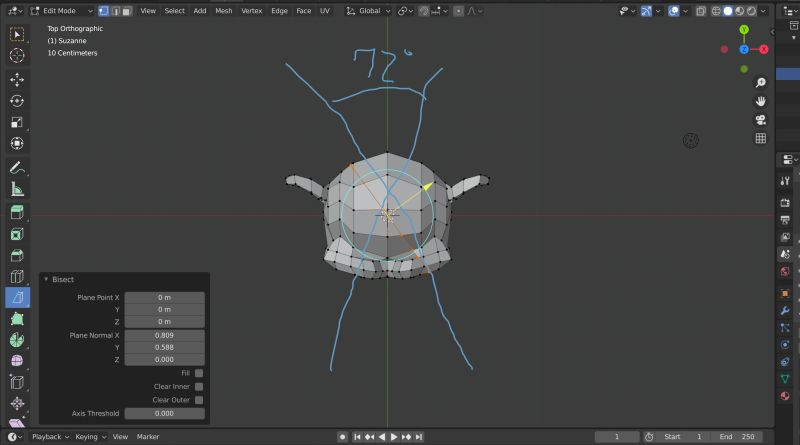Toggle X-ray display
800x445 pixels.
pyautogui.click(x=701, y=11)
